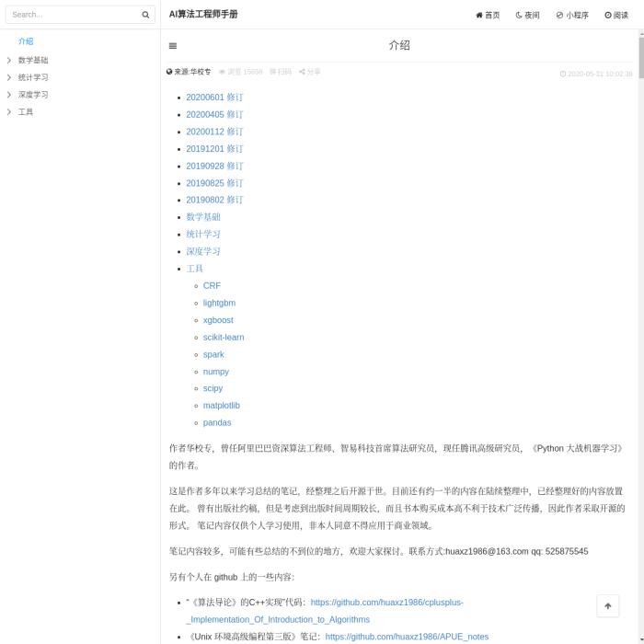Screen dimensions: 644x644
Task: Toggle 夜间 night mode
Action: (527, 15)
